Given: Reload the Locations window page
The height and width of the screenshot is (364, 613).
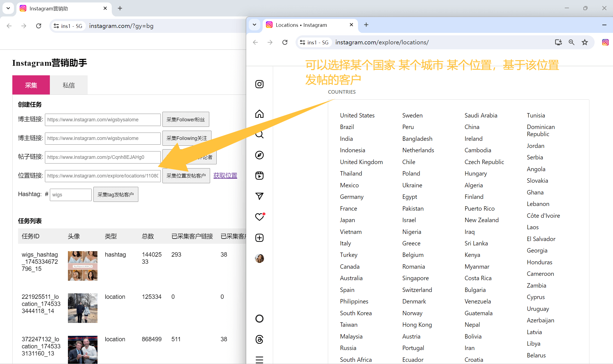Looking at the screenshot, I should point(285,42).
